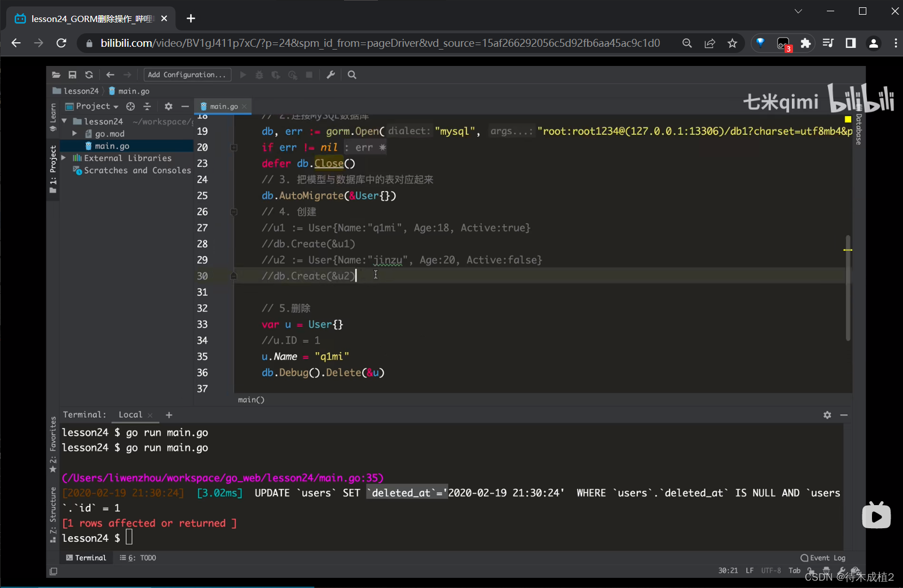This screenshot has height=588, width=903.
Task: Click the UTF-8 encoding status
Action: pos(771,571)
